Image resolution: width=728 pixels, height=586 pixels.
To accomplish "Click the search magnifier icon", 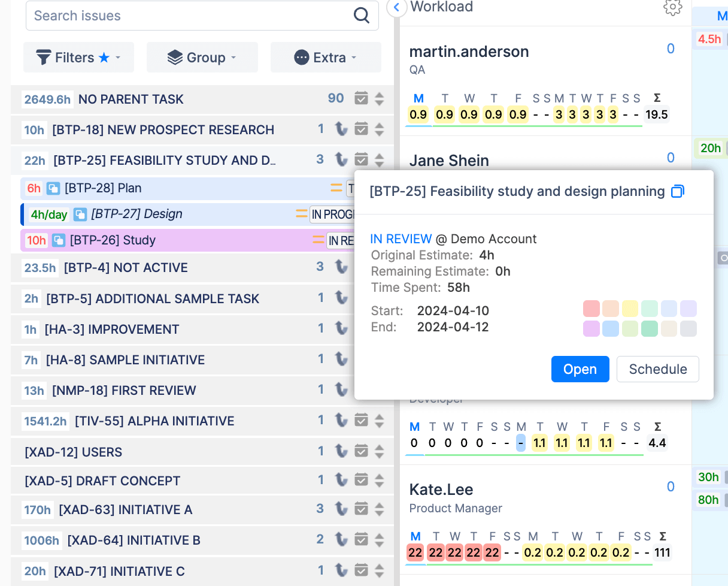I will 362,16.
